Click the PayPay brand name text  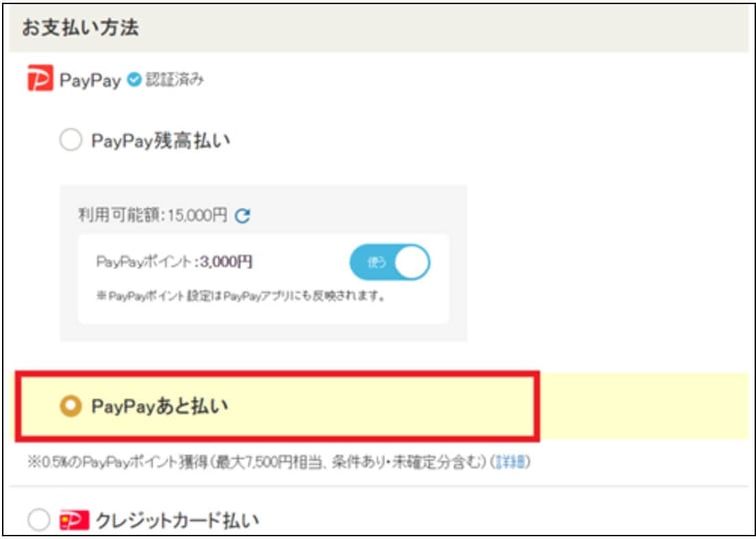pyautogui.click(x=89, y=80)
